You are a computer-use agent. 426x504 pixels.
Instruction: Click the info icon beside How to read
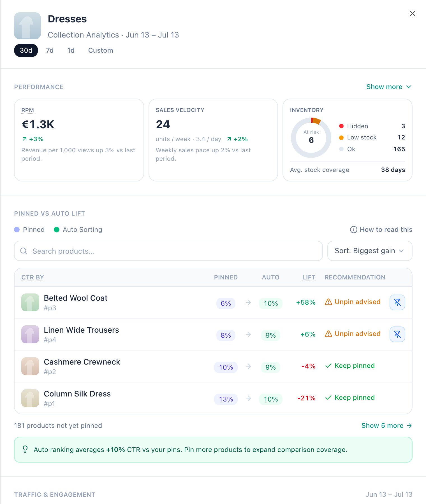[353, 230]
